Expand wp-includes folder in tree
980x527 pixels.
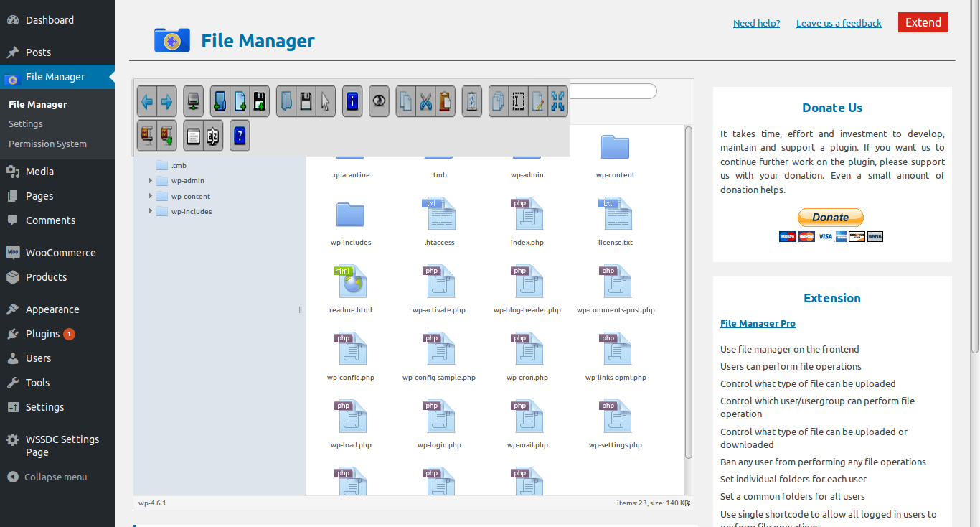tap(151, 211)
